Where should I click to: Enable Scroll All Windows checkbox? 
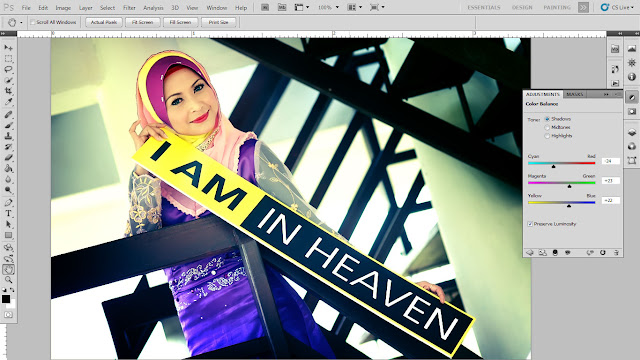[33, 22]
